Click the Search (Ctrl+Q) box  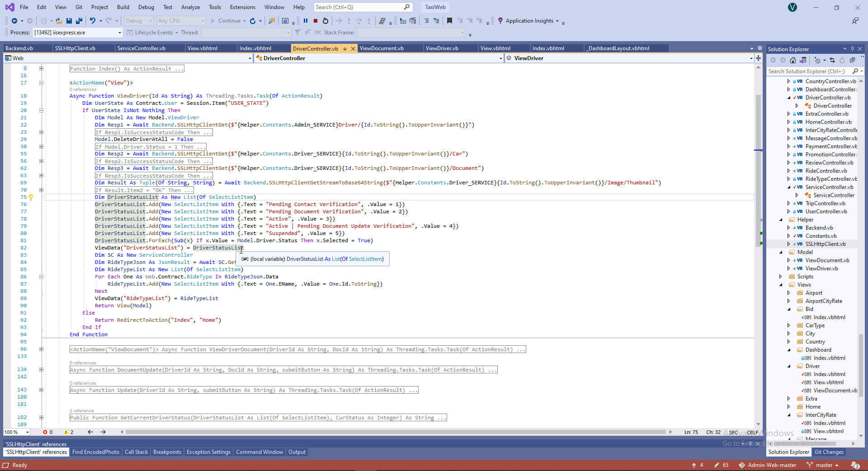[363, 7]
